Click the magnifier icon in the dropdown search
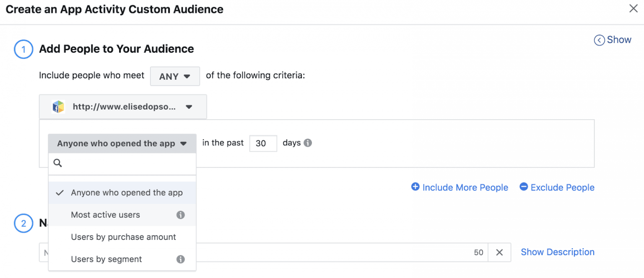The height and width of the screenshot is (278, 644). click(x=58, y=163)
